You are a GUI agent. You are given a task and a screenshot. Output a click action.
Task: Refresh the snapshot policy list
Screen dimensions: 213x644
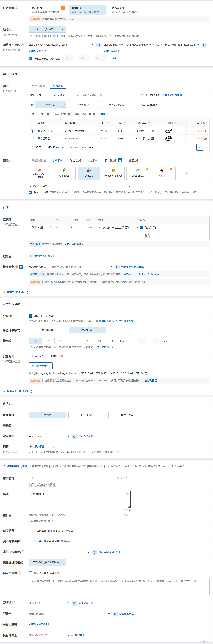tap(117, 267)
